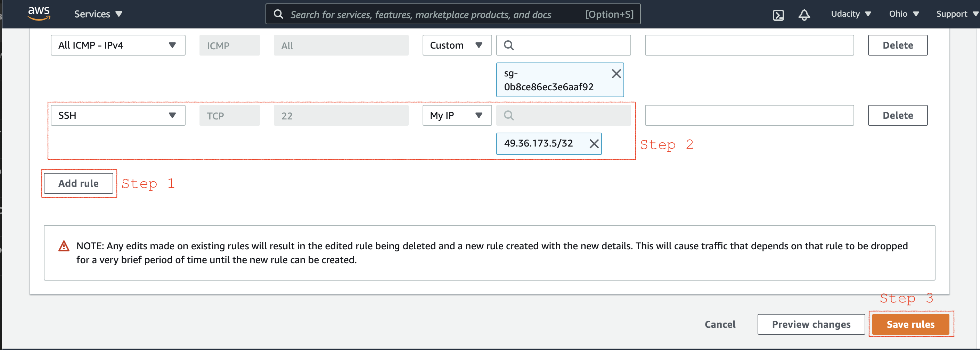
Task: Delete the SSH rule
Action: coord(897,115)
